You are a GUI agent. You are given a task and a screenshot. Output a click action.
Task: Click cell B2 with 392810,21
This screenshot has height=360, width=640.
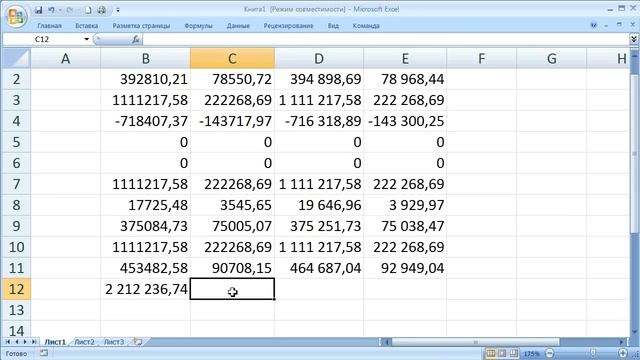click(145, 79)
